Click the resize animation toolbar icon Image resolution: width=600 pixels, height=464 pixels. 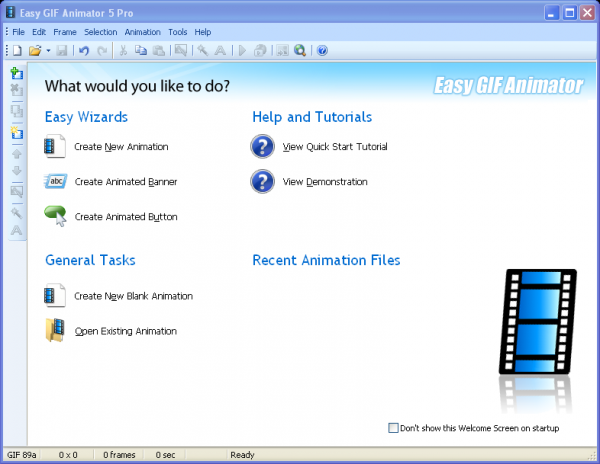click(282, 50)
